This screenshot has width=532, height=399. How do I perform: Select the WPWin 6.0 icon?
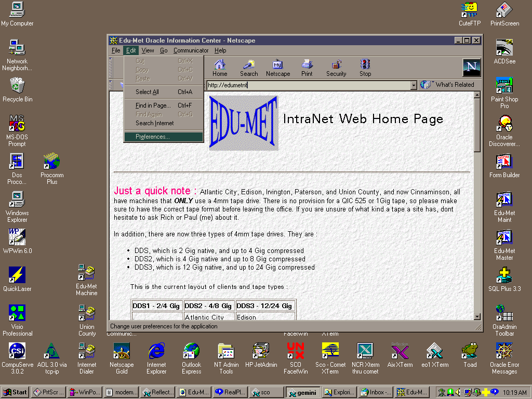tap(17, 241)
